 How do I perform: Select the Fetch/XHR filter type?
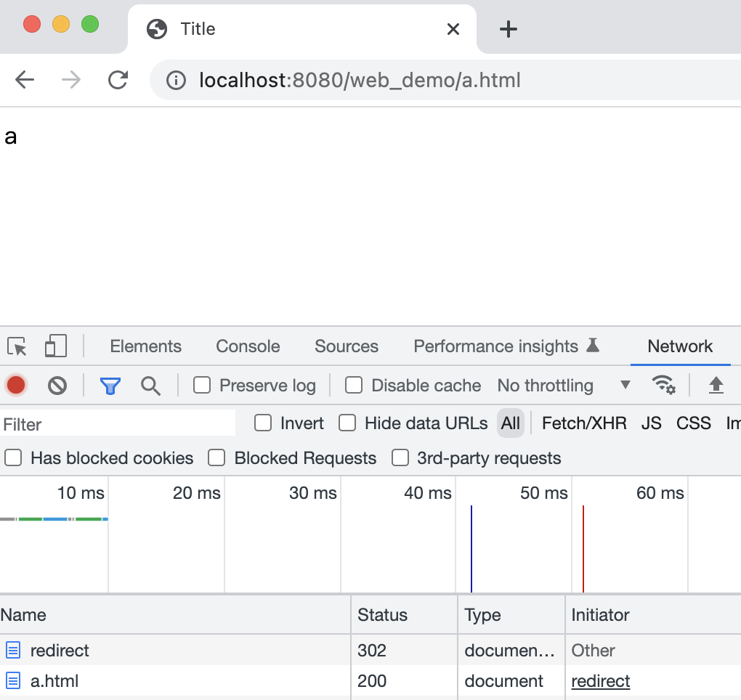click(584, 423)
